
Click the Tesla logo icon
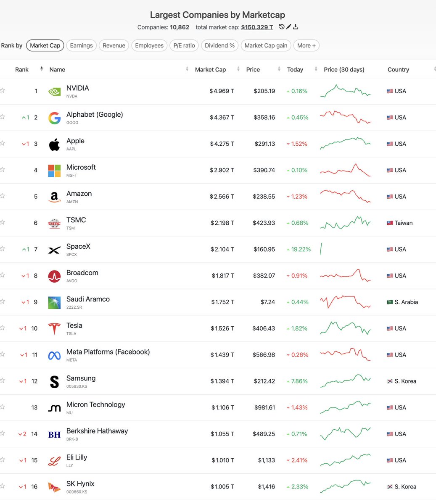point(54,329)
